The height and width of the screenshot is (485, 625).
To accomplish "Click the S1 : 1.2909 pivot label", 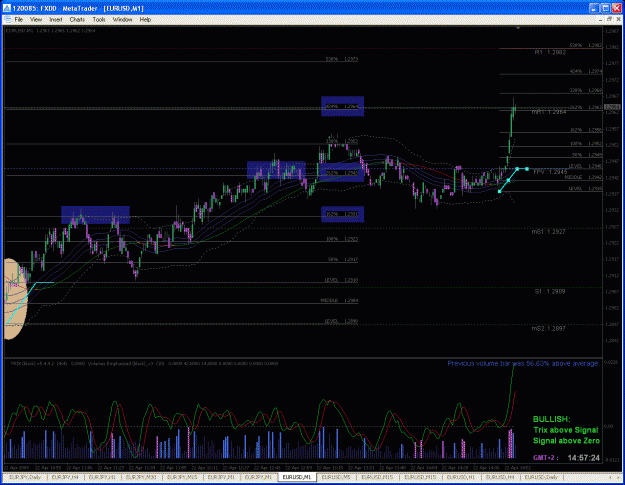I will click(x=550, y=292).
